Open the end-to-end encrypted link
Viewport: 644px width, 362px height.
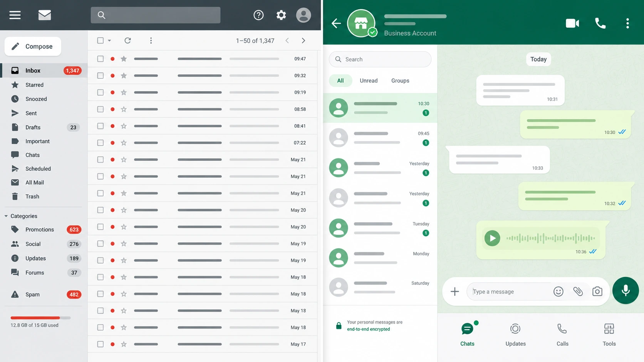[x=368, y=329]
